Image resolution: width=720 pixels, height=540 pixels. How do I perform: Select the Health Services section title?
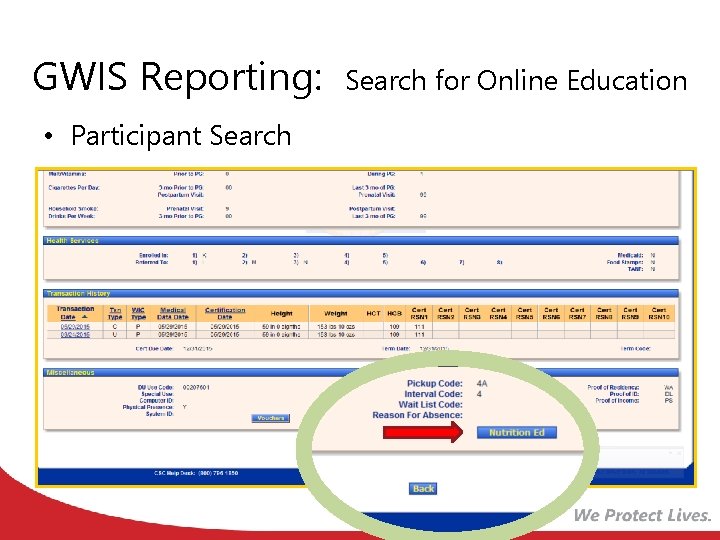pyautogui.click(x=72, y=241)
